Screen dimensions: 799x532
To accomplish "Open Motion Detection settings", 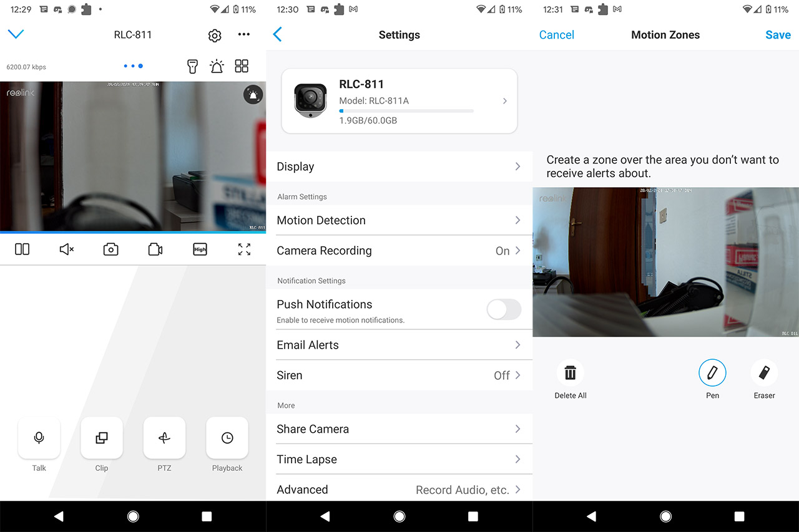I will pos(399,220).
